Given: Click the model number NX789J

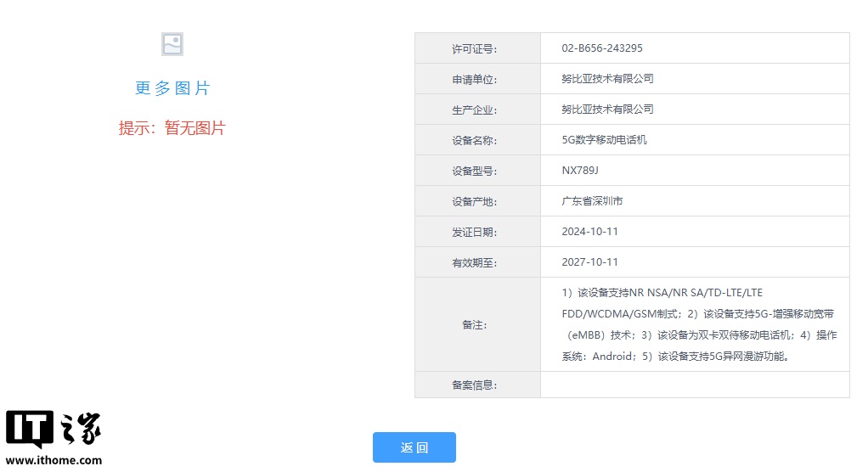Looking at the screenshot, I should tap(580, 171).
